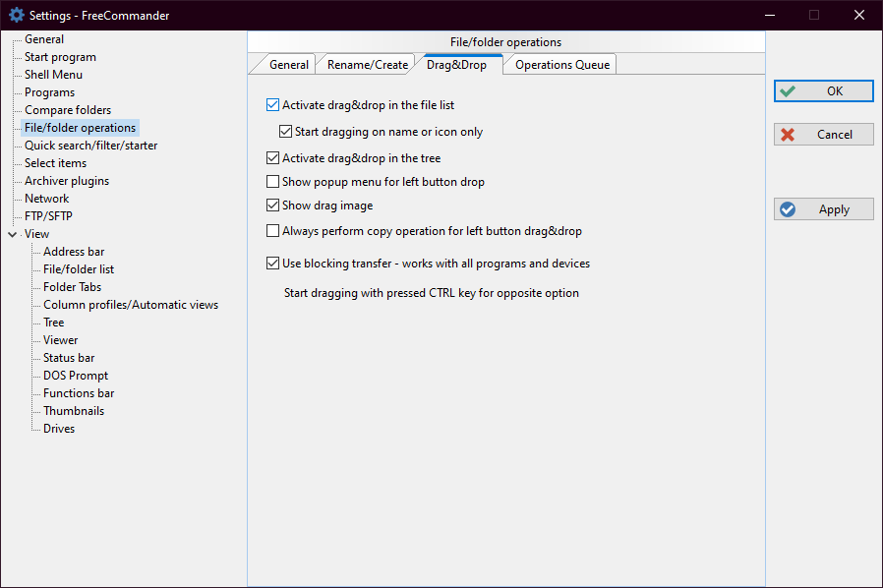Select the General tab

pos(289,65)
